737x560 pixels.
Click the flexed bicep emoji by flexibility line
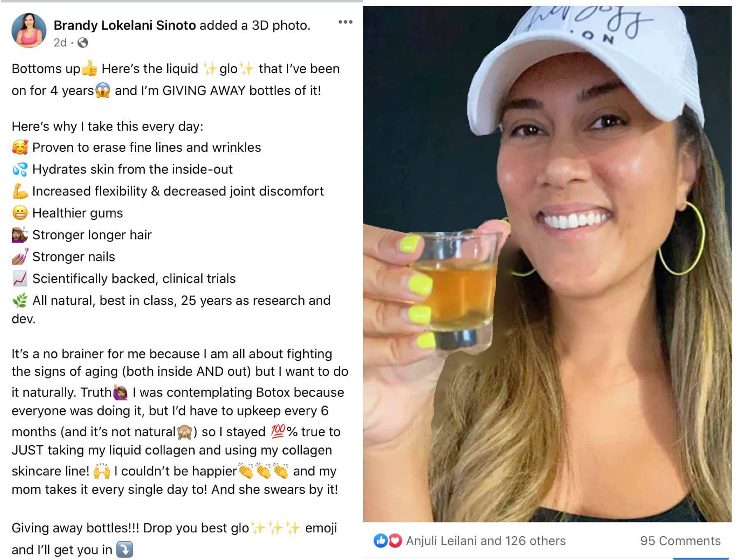coord(20,191)
